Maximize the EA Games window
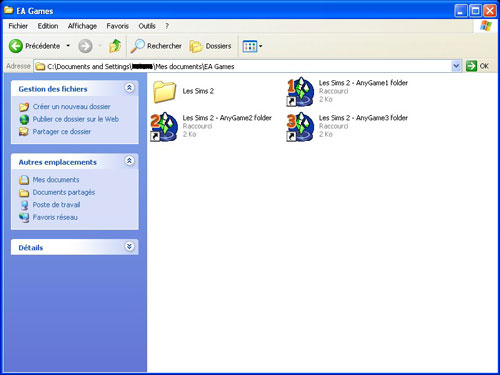This screenshot has width=500, height=375. [x=475, y=11]
